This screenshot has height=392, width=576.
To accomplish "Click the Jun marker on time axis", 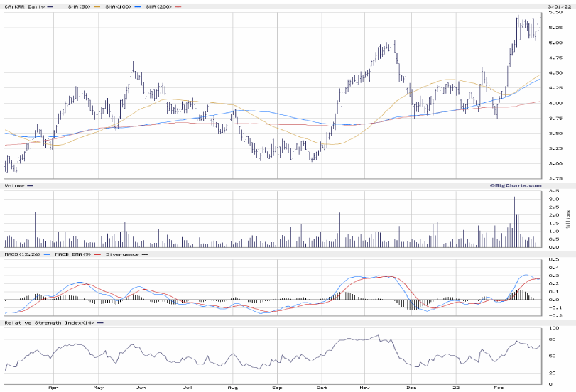I will click(141, 388).
